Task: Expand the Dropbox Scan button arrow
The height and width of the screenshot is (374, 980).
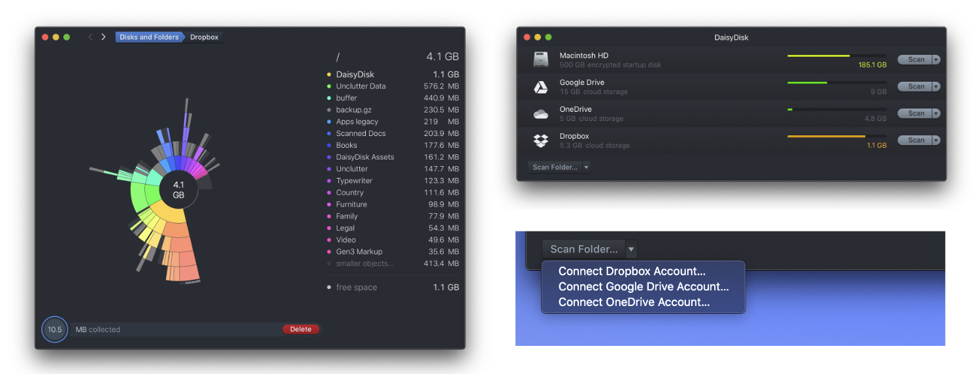Action: coord(936,140)
